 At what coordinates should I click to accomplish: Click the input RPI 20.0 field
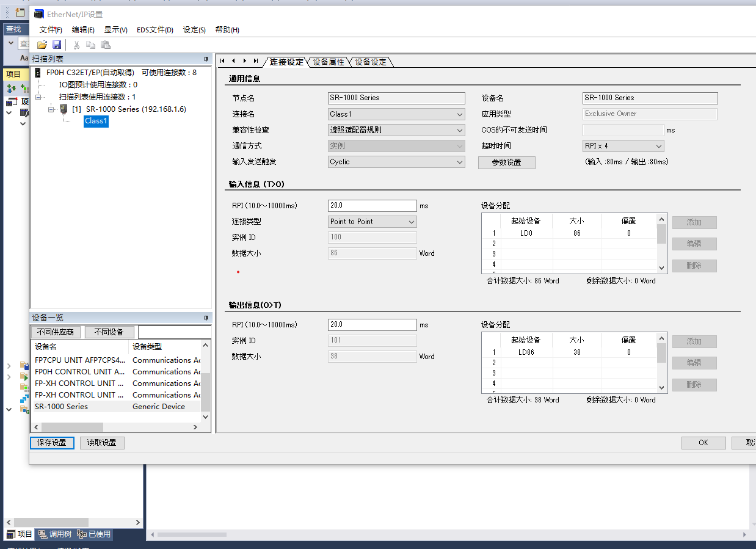click(372, 206)
